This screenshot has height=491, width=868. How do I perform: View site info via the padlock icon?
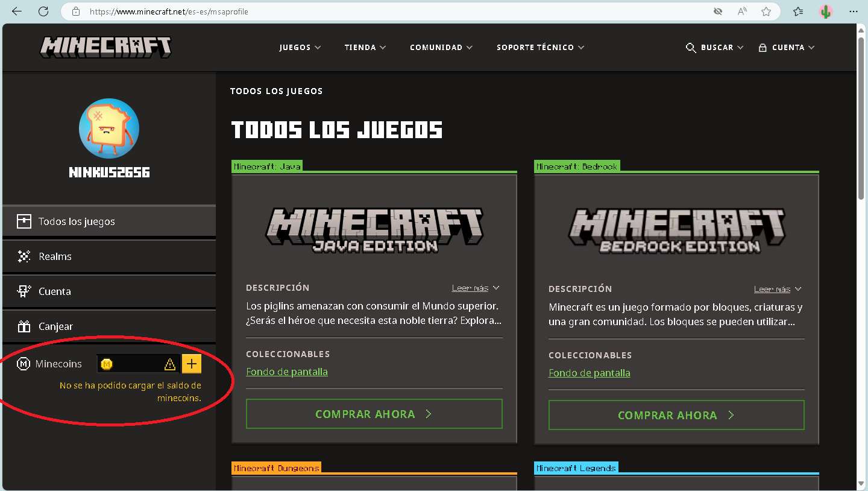click(76, 11)
